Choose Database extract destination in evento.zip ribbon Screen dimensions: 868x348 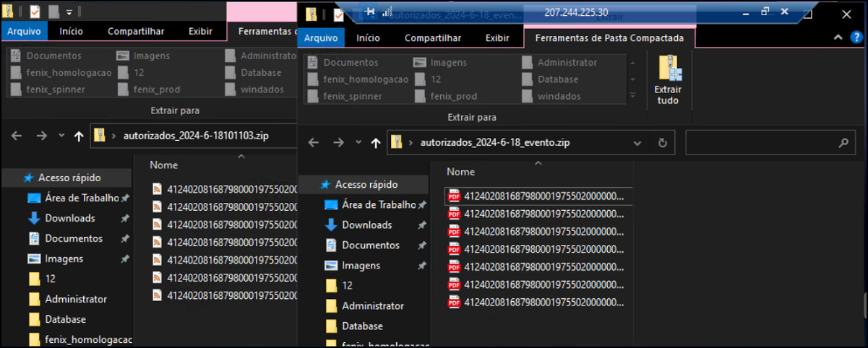tap(549, 79)
